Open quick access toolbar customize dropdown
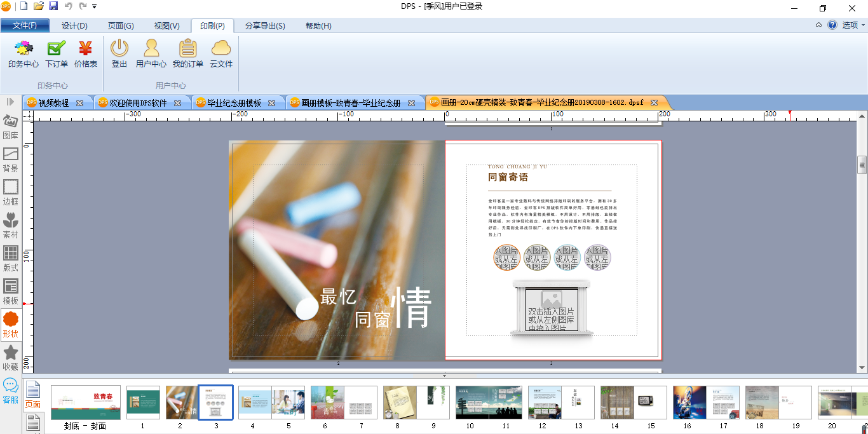The width and height of the screenshot is (868, 434). tap(95, 6)
